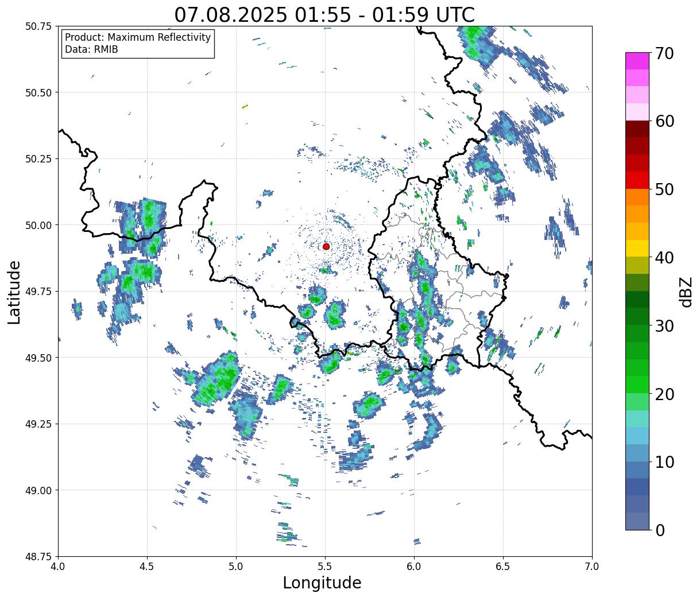
Task: Click the longitude tick label 6.0
Action: pos(414,566)
